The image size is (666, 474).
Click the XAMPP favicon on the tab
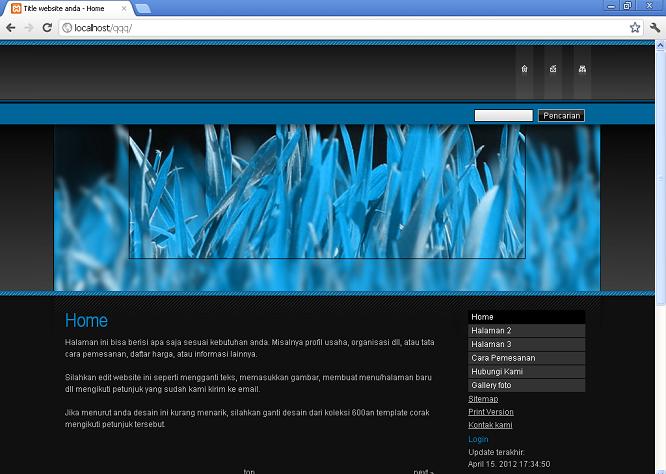pos(16,8)
